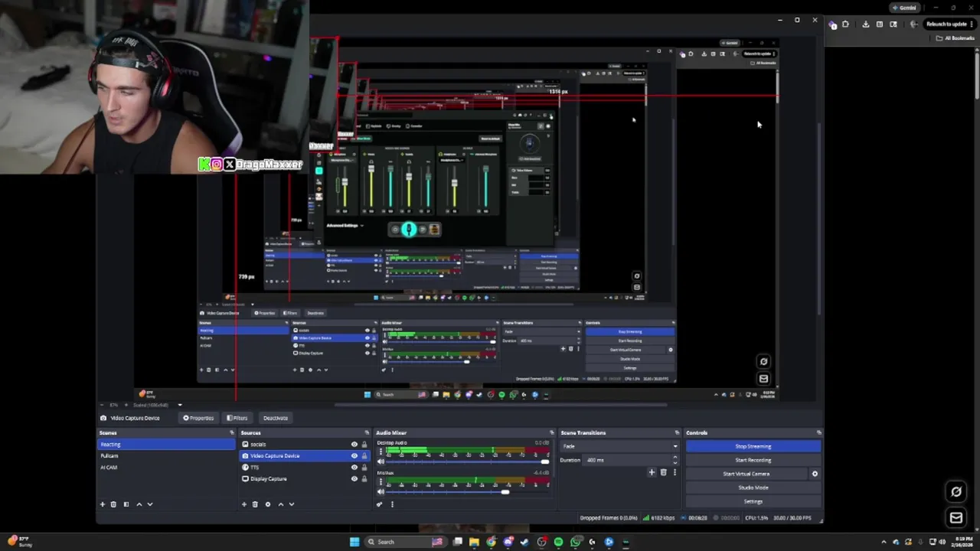Open advanced audio properties gears icon
The height and width of the screenshot is (551, 980).
[380, 504]
